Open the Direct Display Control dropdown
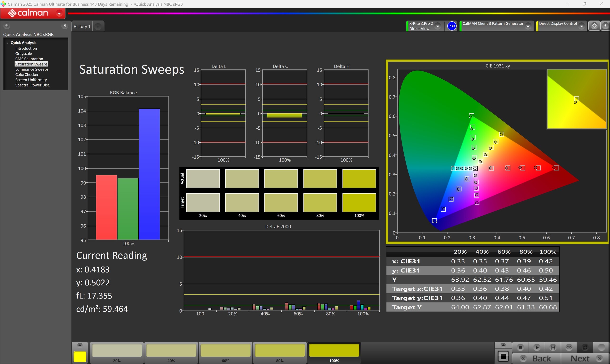This screenshot has width=610, height=364. 581,26
